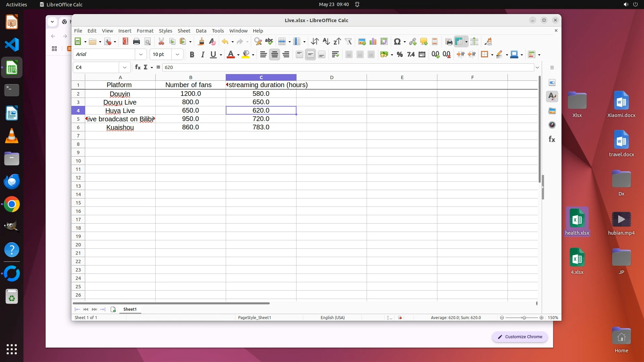
Task: Select the Sheet1 tab
Action: click(x=130, y=309)
